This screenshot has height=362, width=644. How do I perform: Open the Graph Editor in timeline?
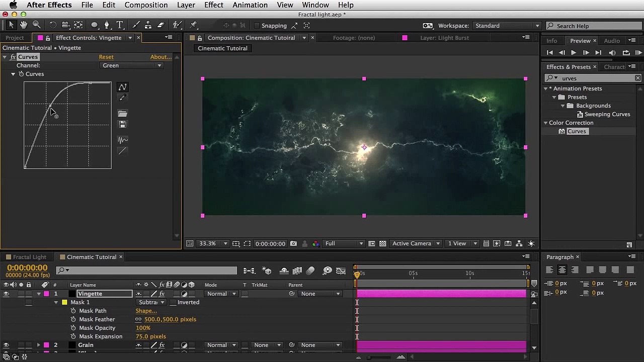342,270
